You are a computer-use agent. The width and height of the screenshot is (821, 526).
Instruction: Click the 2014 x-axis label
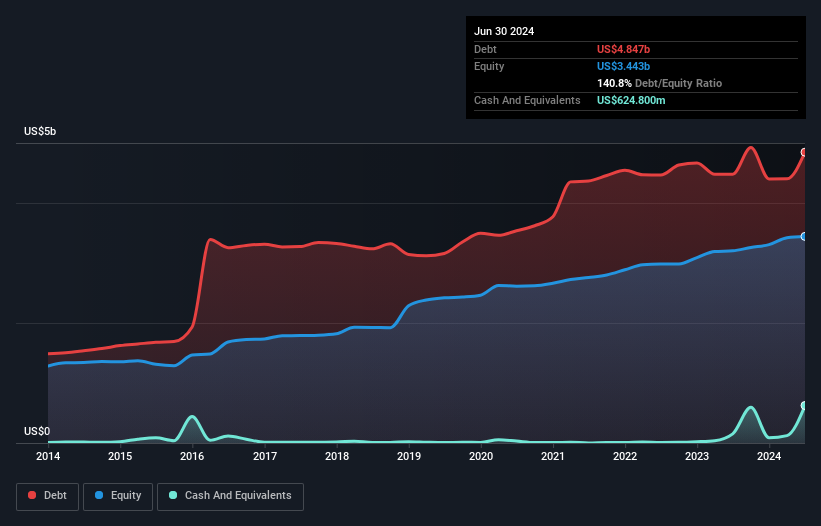click(48, 456)
